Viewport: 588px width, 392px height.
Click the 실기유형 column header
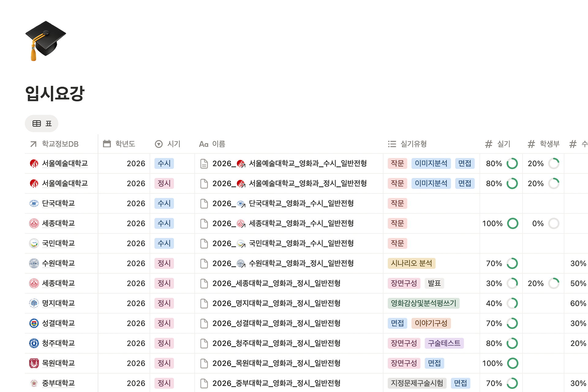tap(407, 144)
